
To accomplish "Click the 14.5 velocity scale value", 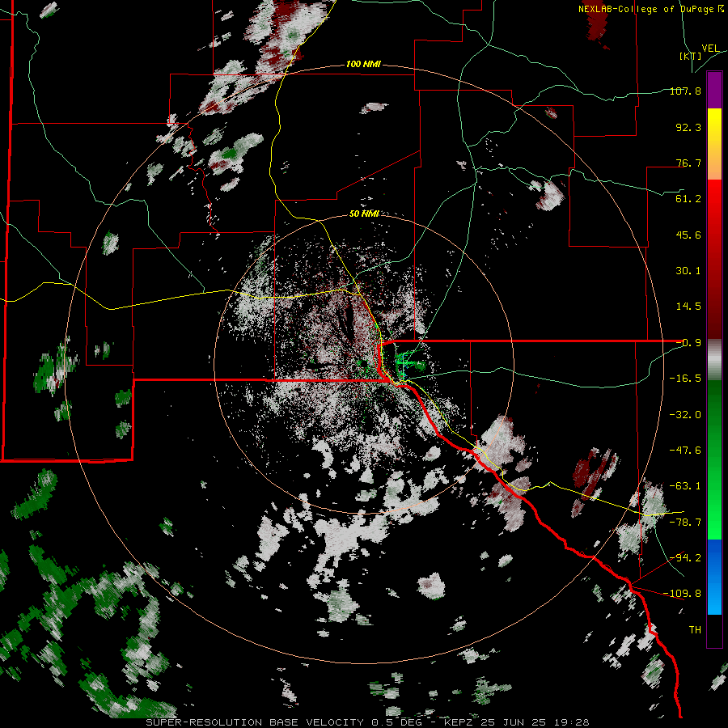I will pyautogui.click(x=688, y=307).
